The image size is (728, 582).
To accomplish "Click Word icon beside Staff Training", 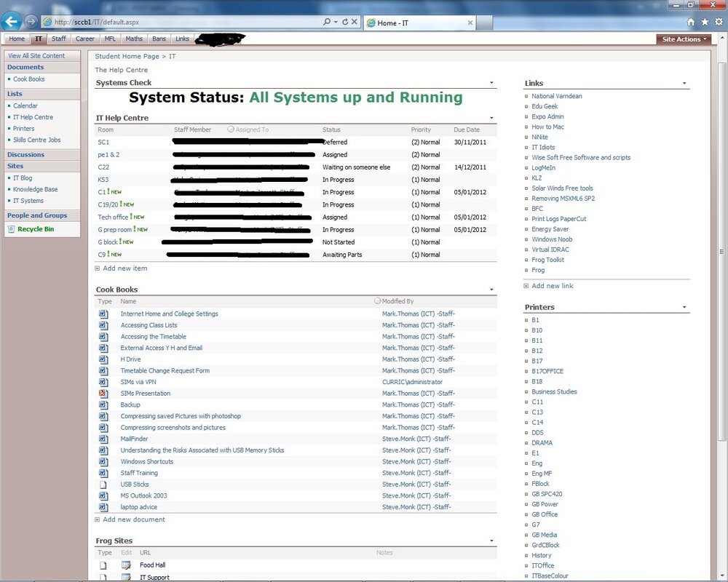I will 103,473.
